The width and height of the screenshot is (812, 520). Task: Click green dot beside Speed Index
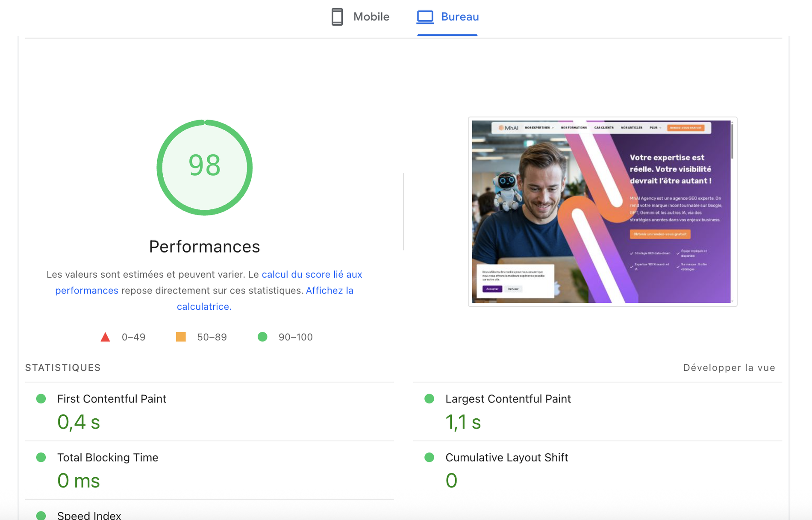point(41,515)
